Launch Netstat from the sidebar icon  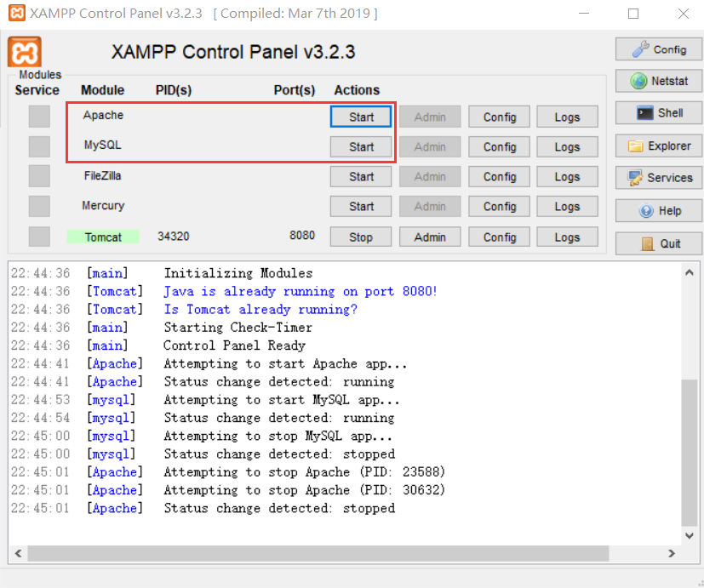[658, 81]
